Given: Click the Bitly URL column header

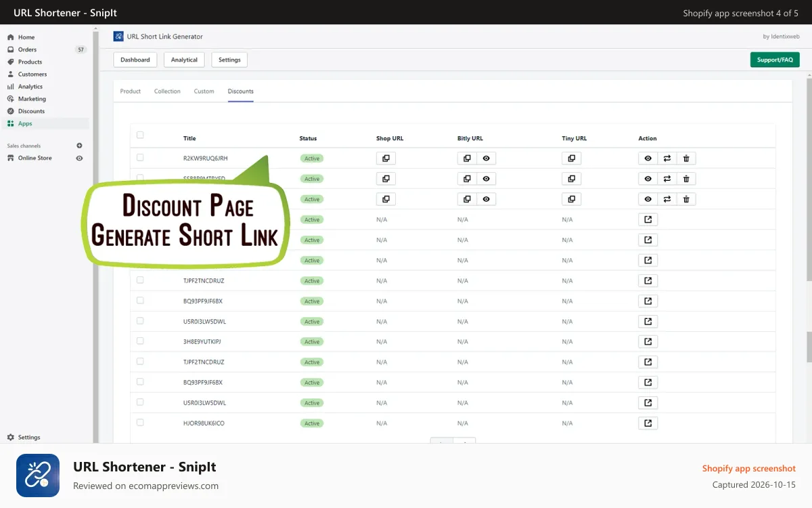Looking at the screenshot, I should [470, 138].
